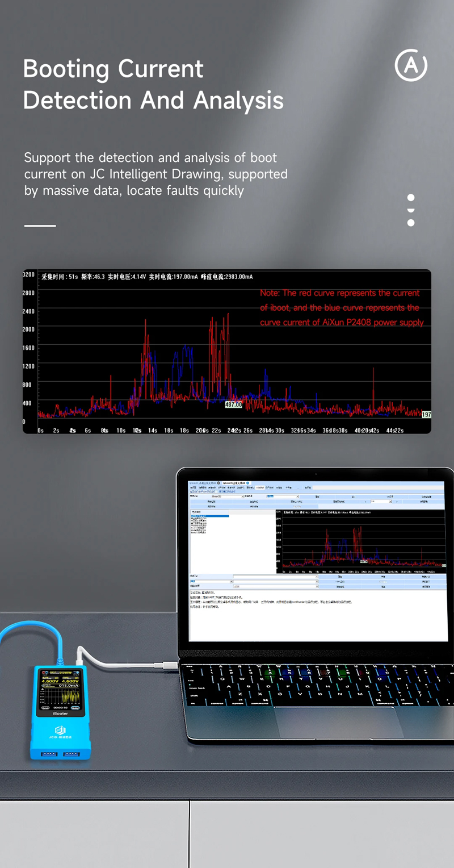Click the 频率:46.3 readout
The width and height of the screenshot is (454, 868).
pos(93,277)
